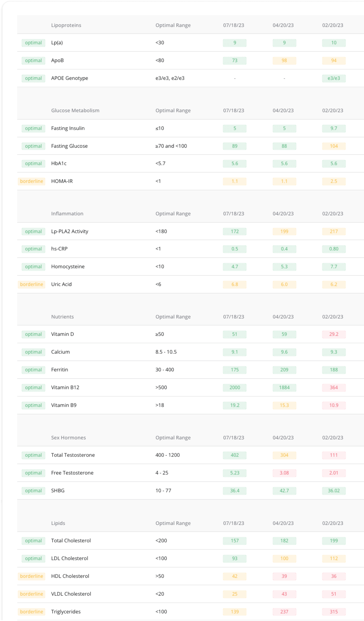Click the ApoB value 73

pyautogui.click(x=234, y=61)
